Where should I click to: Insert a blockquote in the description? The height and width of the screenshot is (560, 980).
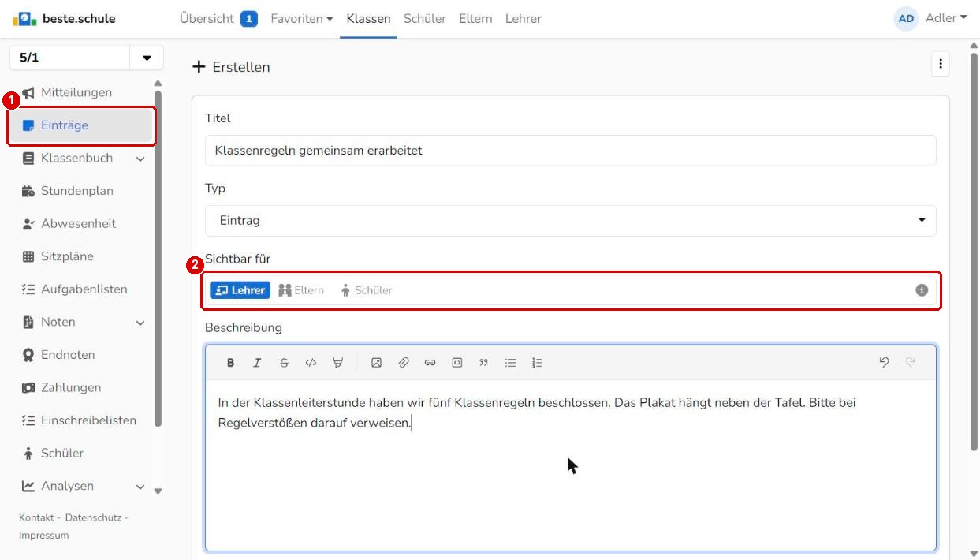[483, 363]
